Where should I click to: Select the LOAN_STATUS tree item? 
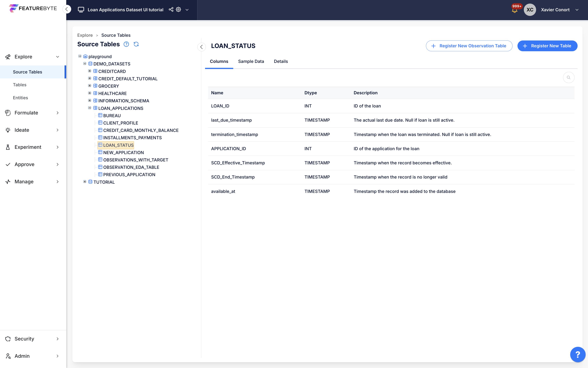(x=116, y=145)
